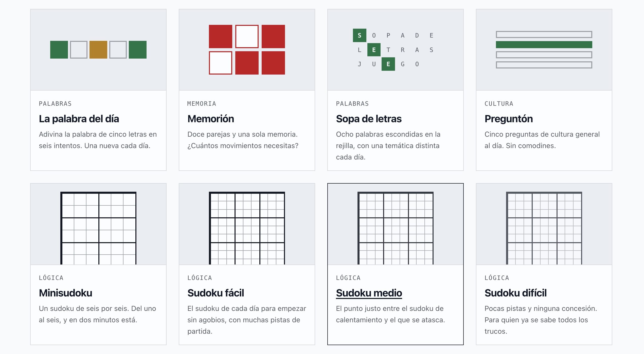Open the Preguntón answer bars thumbnail

[544, 50]
